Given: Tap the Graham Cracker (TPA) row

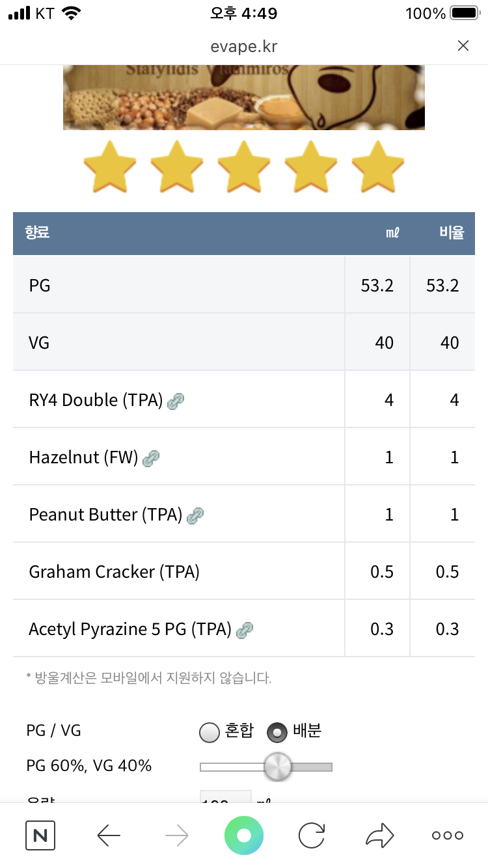Looking at the screenshot, I should click(115, 572).
